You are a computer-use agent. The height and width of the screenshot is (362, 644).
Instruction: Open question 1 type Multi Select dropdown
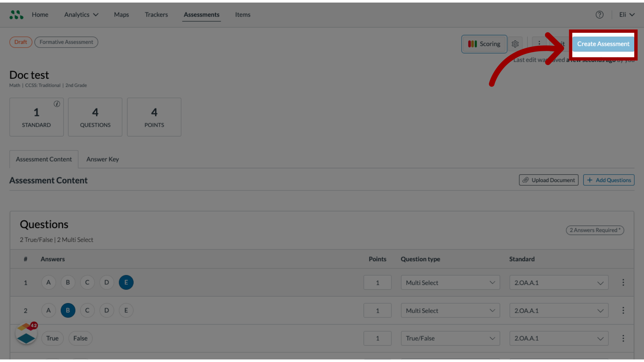click(x=450, y=283)
